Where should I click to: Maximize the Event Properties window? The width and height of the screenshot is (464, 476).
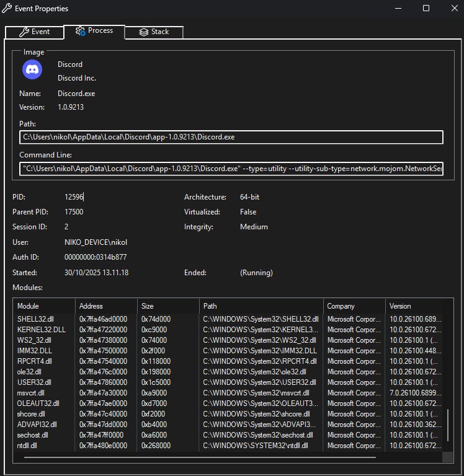tap(426, 8)
